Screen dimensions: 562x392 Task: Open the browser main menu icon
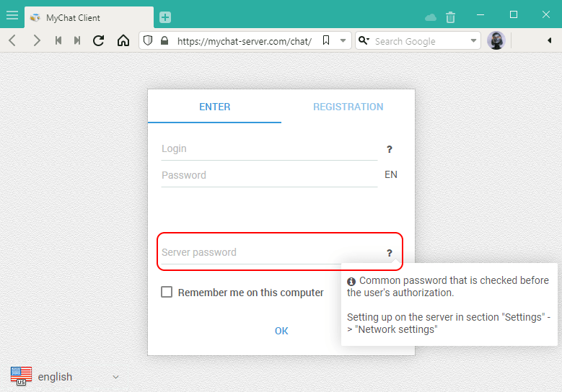(x=12, y=15)
